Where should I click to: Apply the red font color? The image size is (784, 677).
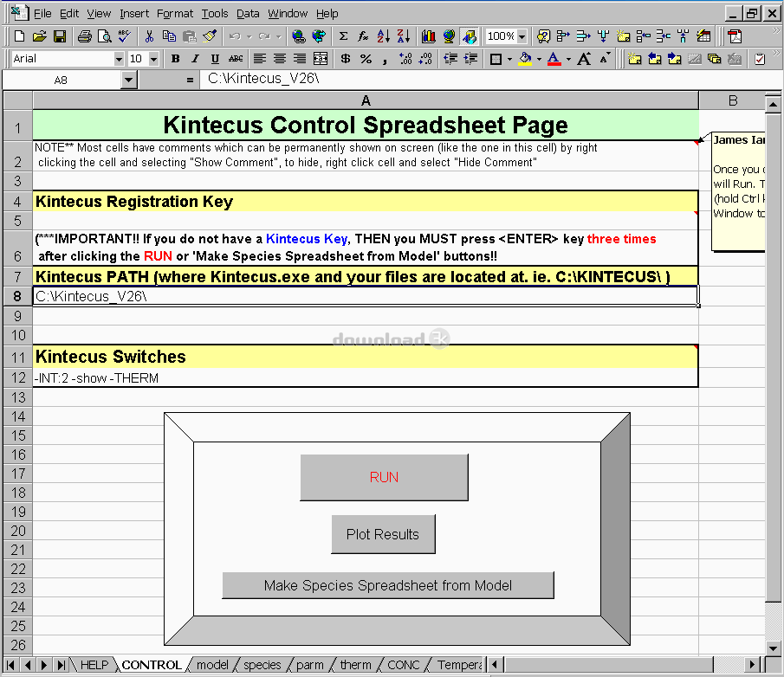pyautogui.click(x=554, y=59)
